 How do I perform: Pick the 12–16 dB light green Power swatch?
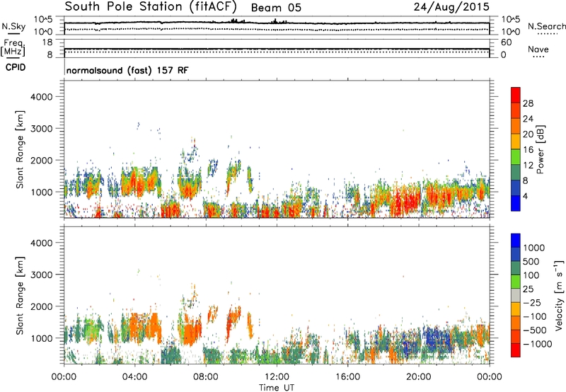[x=516, y=157]
